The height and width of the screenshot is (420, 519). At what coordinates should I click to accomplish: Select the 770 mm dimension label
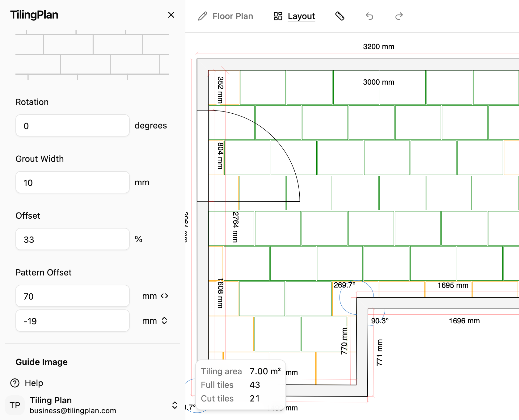(x=344, y=341)
